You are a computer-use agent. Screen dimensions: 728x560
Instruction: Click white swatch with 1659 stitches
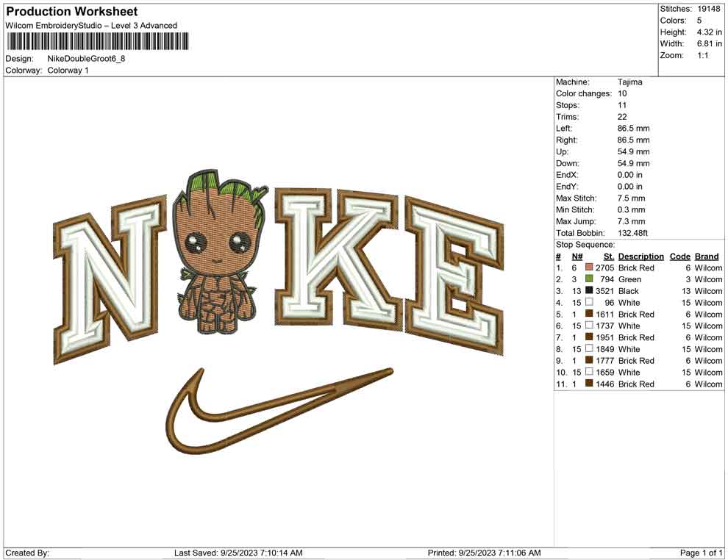coord(589,372)
